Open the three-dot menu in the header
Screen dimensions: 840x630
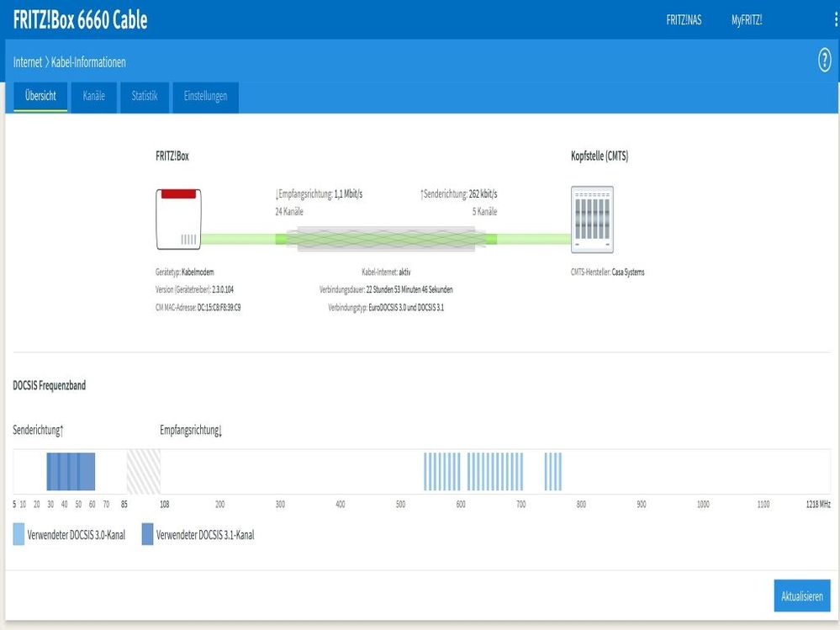[x=836, y=20]
